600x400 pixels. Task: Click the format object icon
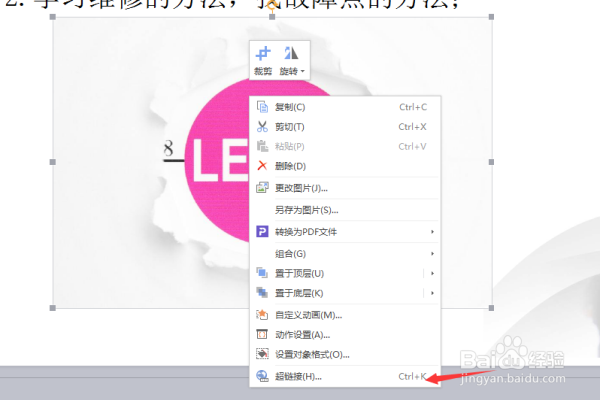pos(262,354)
